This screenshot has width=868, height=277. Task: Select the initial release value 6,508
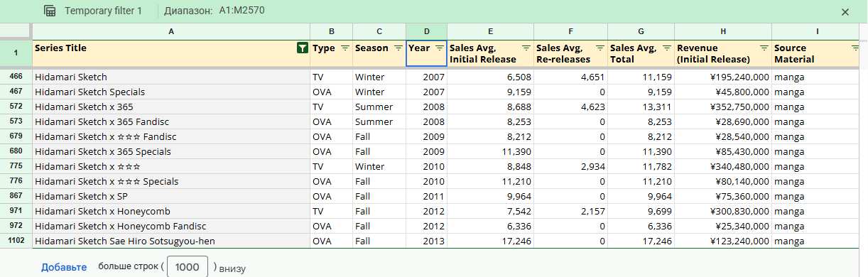pyautogui.click(x=490, y=77)
